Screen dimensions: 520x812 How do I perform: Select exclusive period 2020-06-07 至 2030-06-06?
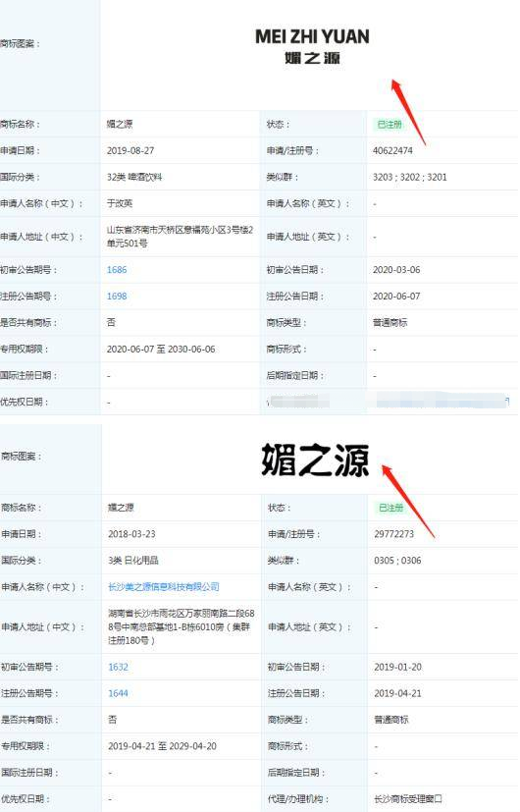[161, 349]
